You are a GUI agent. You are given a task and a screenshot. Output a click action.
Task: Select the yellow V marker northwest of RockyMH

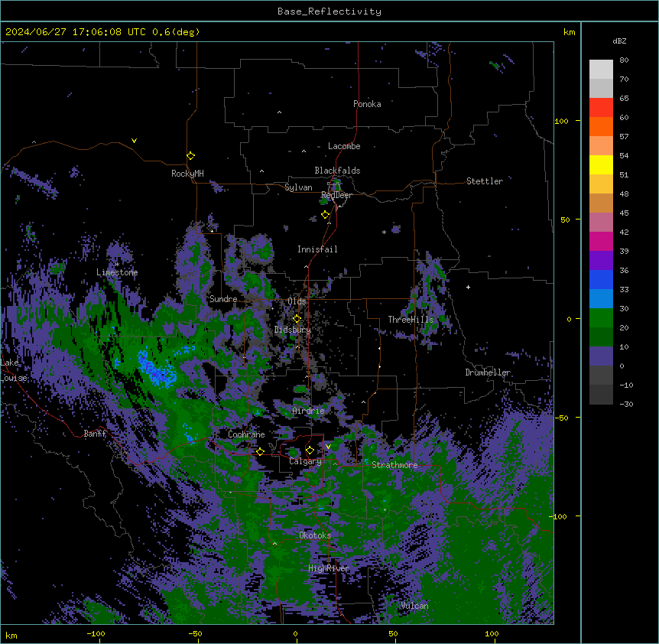tap(134, 141)
